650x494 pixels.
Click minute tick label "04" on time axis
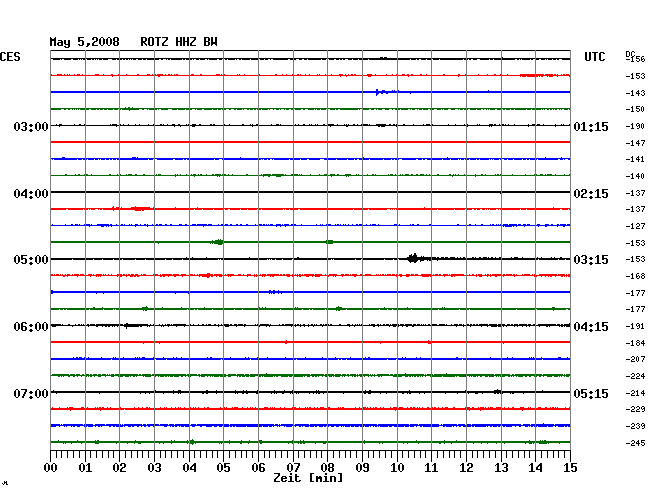tap(189, 468)
